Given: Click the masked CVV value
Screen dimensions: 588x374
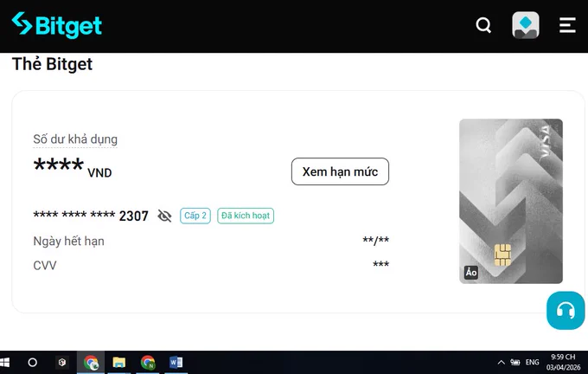Looking at the screenshot, I should click(381, 264).
